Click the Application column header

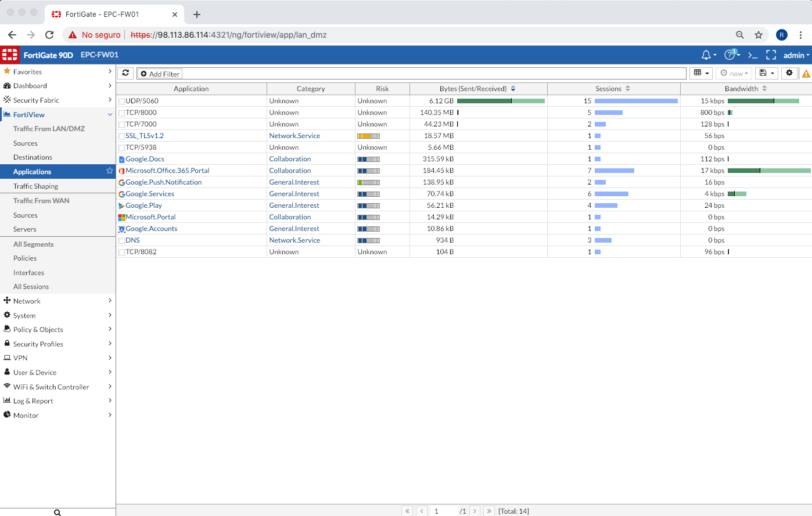click(191, 89)
